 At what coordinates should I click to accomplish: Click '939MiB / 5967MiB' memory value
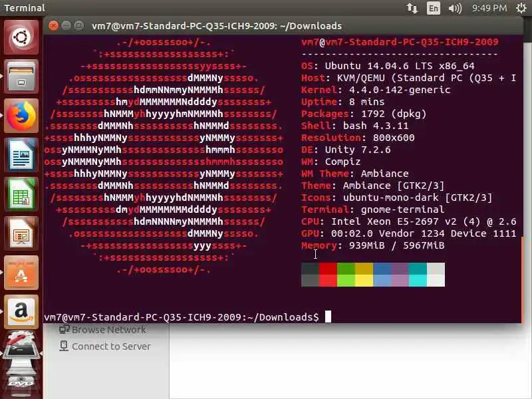point(396,245)
